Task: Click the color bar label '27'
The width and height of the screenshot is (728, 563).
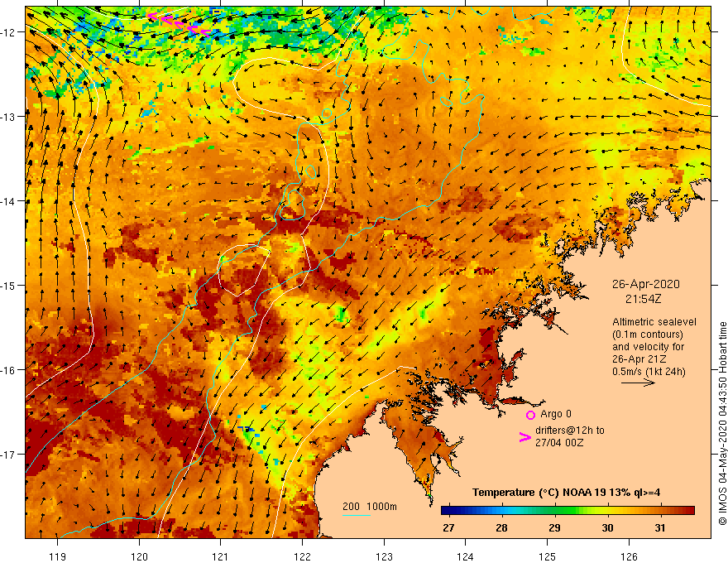Action: click(x=448, y=528)
